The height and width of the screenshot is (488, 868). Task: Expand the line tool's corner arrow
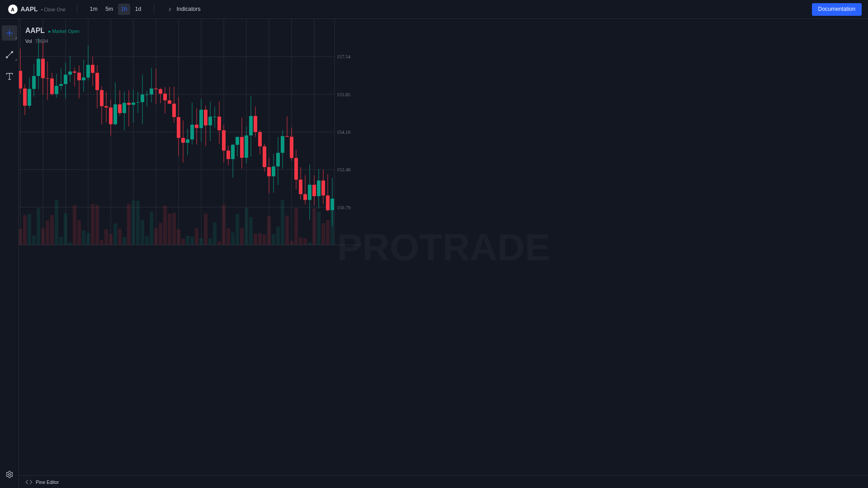click(x=16, y=60)
